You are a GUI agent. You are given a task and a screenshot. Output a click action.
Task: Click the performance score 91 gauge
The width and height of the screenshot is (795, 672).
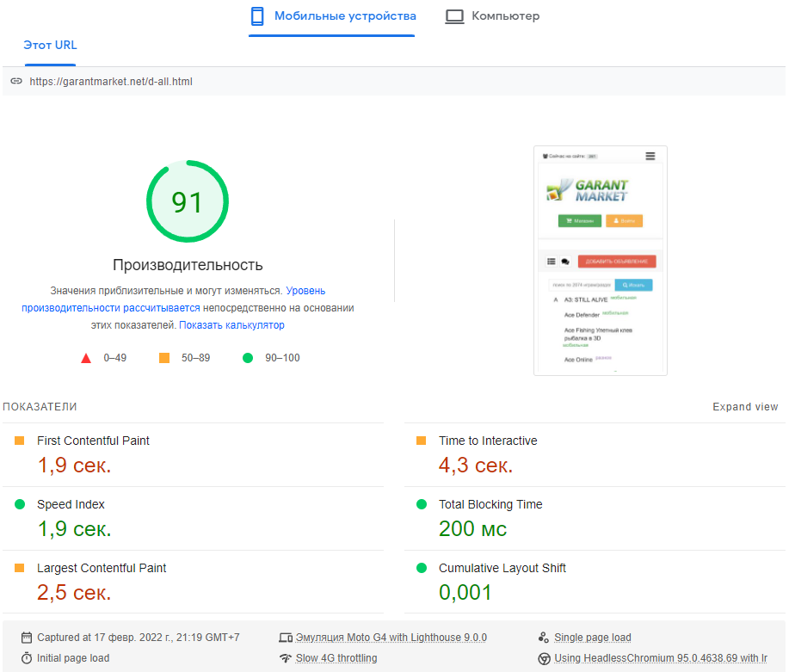coord(188,202)
